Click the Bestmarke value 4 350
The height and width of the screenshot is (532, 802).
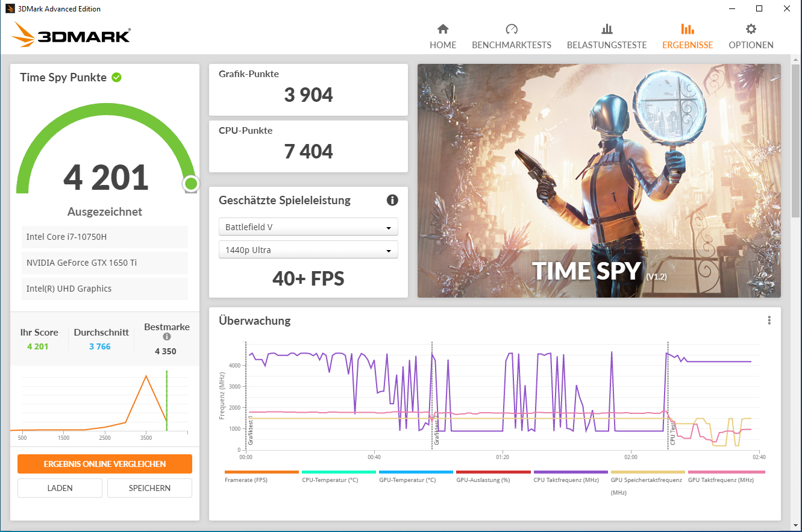point(166,351)
